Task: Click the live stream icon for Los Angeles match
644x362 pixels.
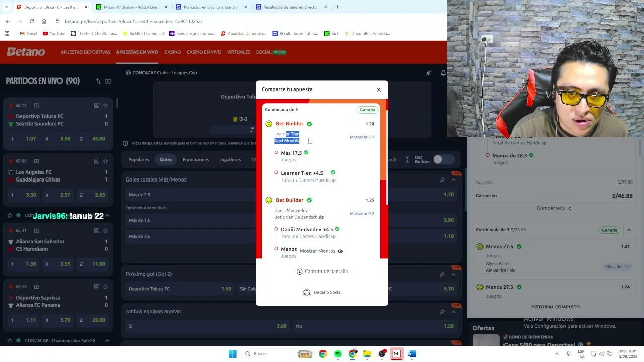Action: pyautogui.click(x=36, y=161)
